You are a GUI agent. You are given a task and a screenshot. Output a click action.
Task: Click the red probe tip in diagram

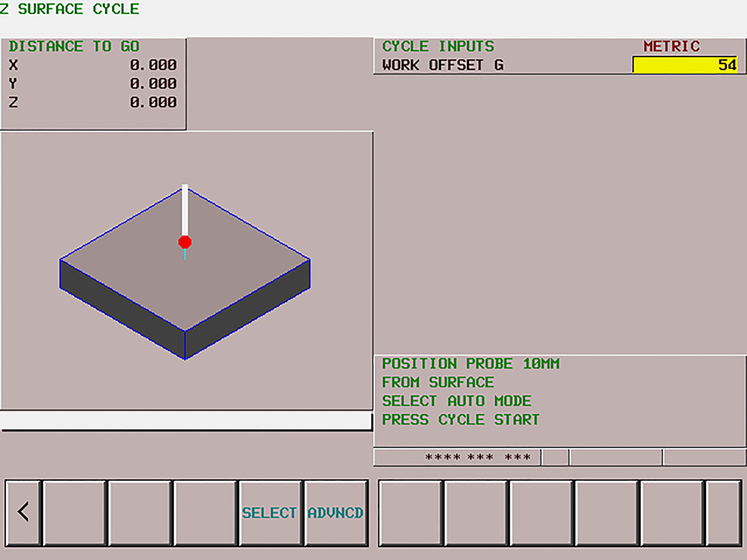[x=185, y=242]
